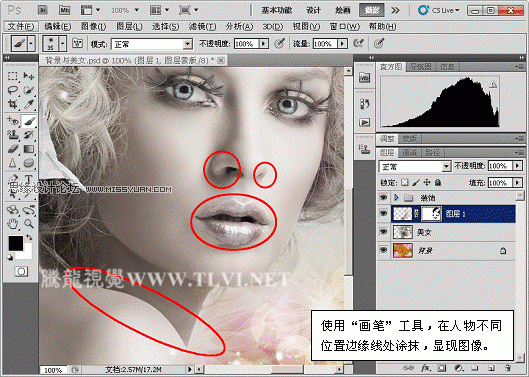Select the Horizontal Type tool
Image resolution: width=529 pixels, height=377 pixels.
(29, 179)
